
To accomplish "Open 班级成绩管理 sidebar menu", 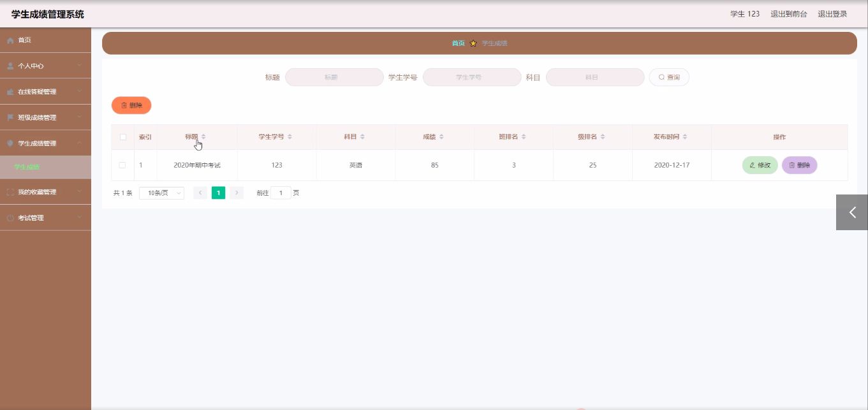I will pyautogui.click(x=45, y=117).
